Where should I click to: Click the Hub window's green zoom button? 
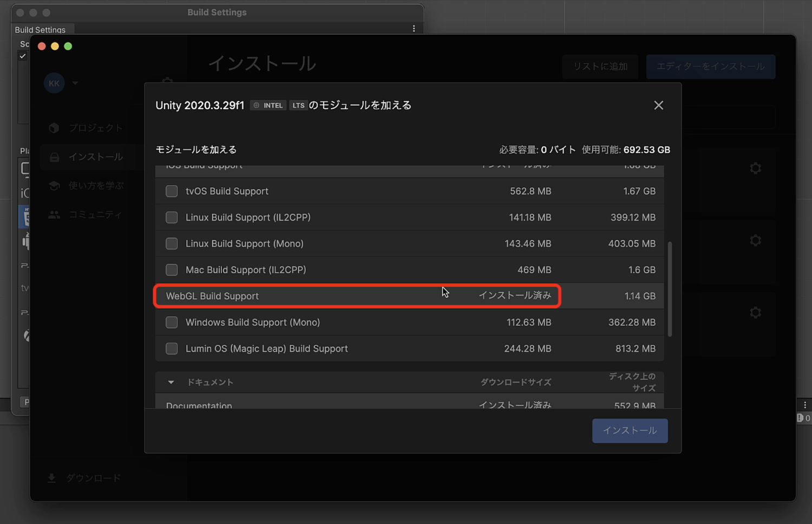pos(68,46)
